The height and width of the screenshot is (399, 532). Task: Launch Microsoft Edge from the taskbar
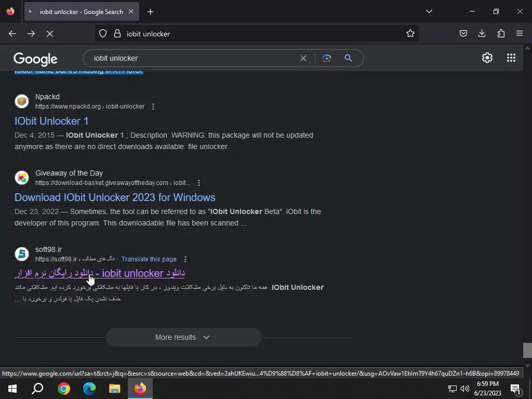(89, 389)
